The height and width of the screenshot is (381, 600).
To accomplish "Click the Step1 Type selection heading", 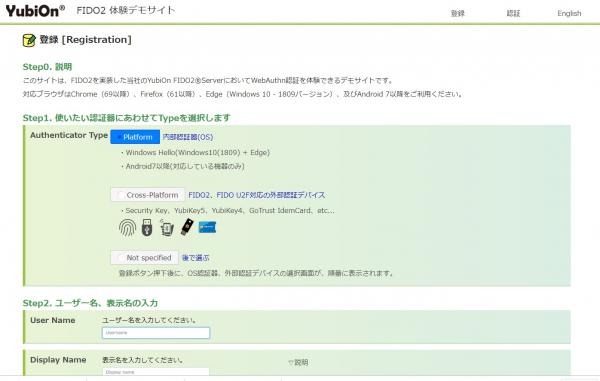I will coord(127,118).
